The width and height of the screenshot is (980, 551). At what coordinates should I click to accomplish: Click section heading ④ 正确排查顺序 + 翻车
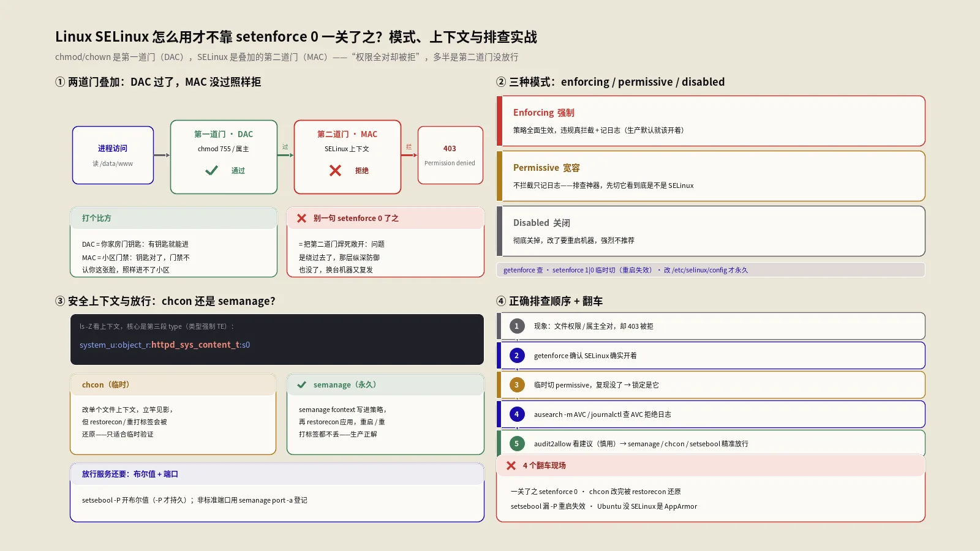pyautogui.click(x=549, y=301)
